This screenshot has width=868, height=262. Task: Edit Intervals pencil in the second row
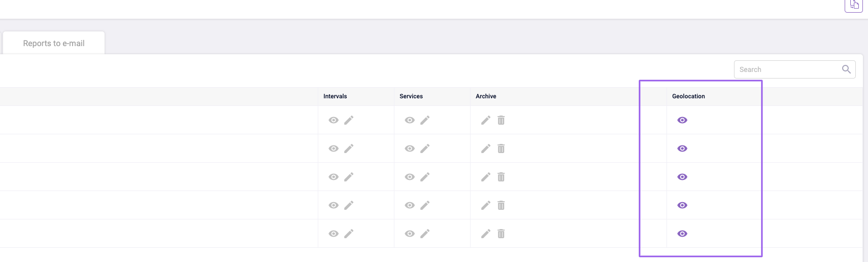click(349, 148)
